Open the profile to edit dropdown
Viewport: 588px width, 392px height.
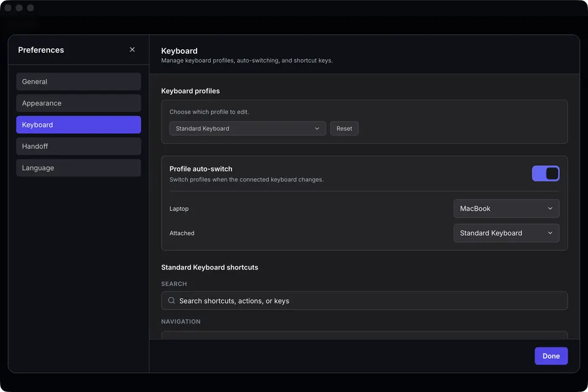click(247, 128)
